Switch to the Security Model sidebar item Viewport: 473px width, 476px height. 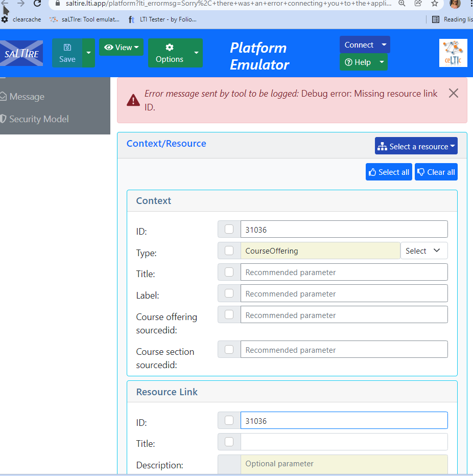[39, 119]
